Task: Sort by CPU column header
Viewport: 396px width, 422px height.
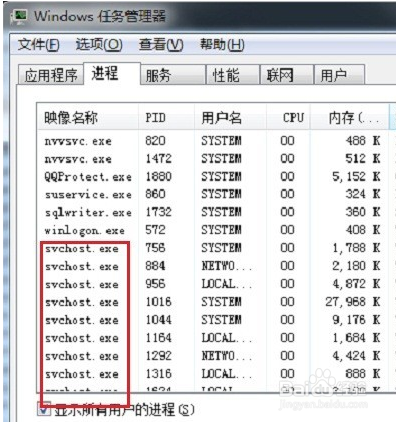Action: [289, 117]
